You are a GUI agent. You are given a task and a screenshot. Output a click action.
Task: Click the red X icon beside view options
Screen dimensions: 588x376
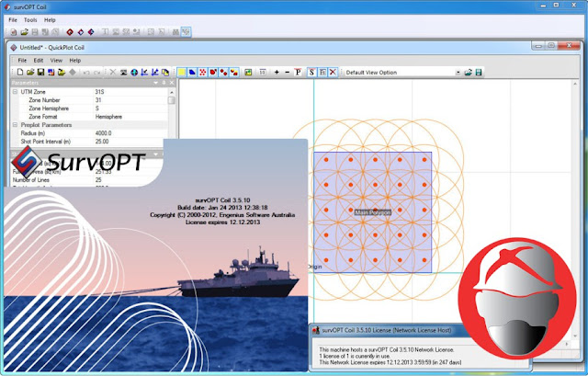click(333, 72)
